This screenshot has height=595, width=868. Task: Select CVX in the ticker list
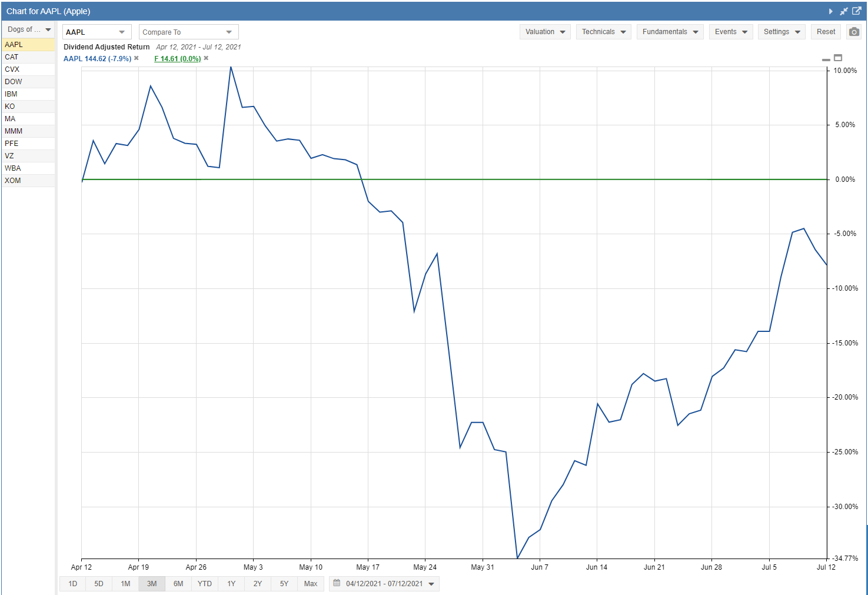12,69
